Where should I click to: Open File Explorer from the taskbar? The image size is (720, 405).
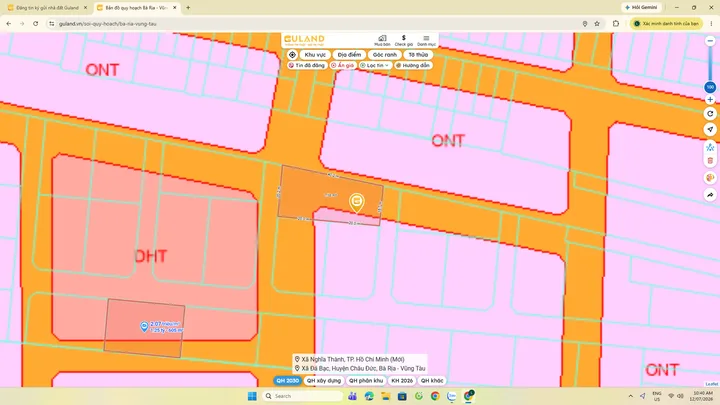[x=386, y=396]
